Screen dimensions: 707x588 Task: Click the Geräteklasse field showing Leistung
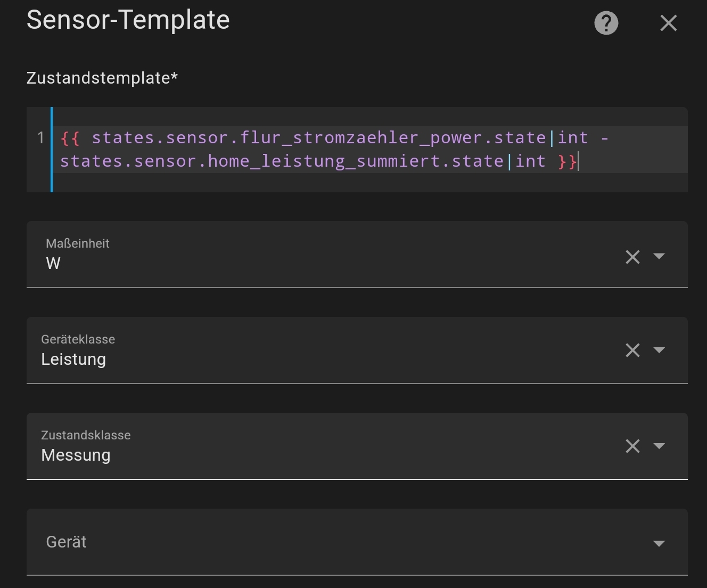(x=357, y=350)
